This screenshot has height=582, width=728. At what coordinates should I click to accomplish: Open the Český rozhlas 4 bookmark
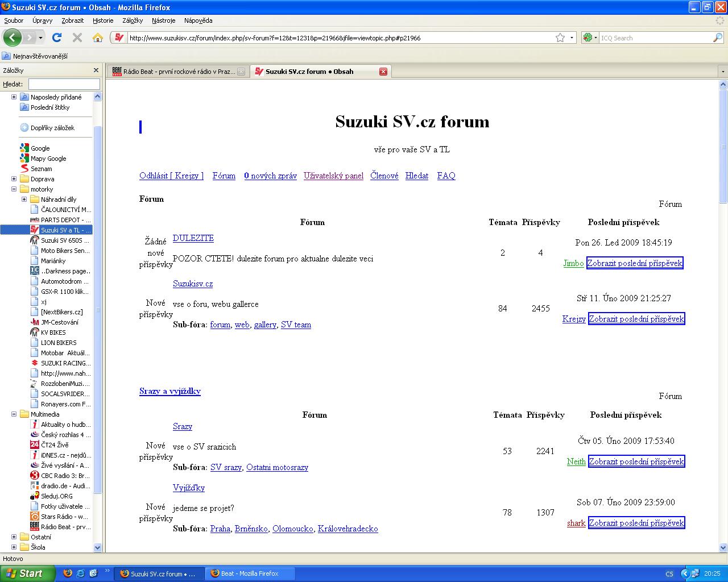60,435
